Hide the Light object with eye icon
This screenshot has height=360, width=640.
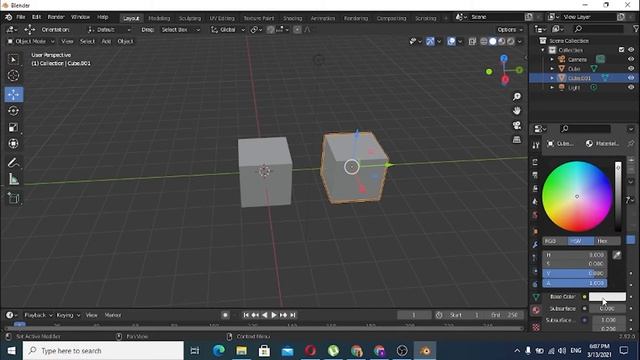click(631, 87)
